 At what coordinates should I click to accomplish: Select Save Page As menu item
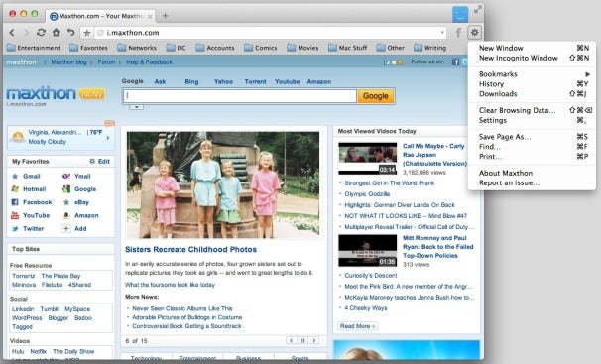(x=532, y=137)
